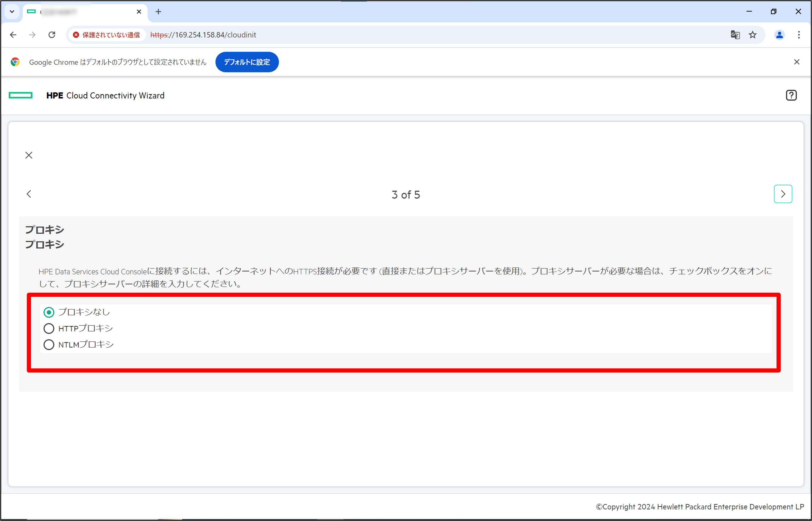Click the HPE Cloud Connectivity Wizard title
This screenshot has height=521, width=812.
point(105,95)
